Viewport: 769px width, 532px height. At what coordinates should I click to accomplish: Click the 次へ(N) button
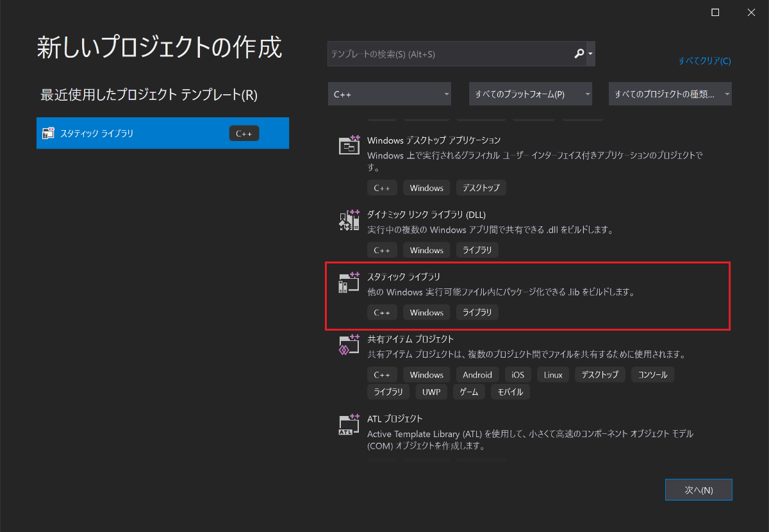pos(699,490)
